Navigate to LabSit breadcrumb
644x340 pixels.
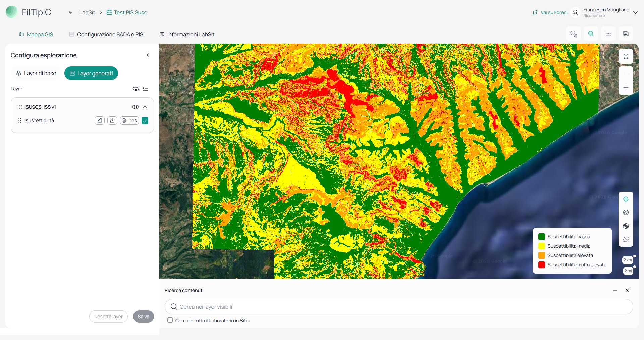pyautogui.click(x=87, y=12)
